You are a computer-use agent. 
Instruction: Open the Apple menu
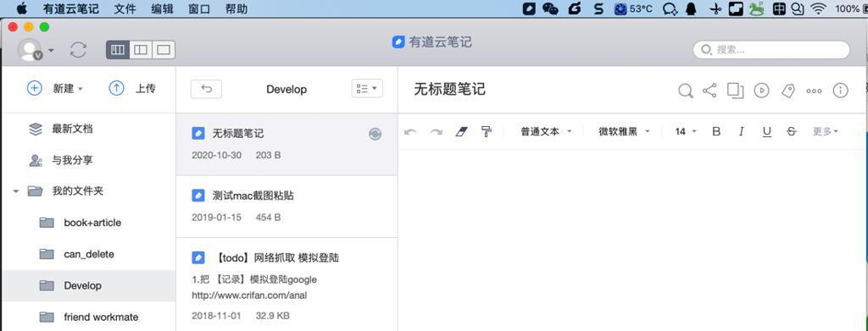(21, 8)
